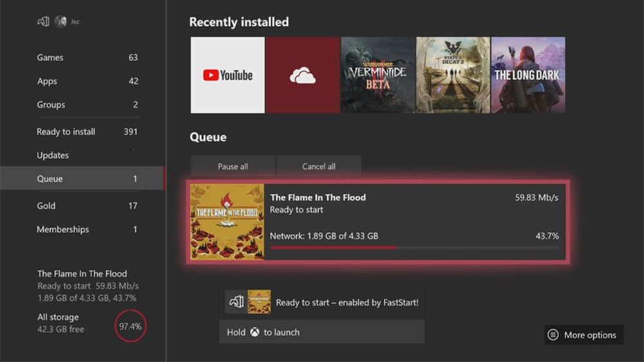Click the Recently installed heading
The width and height of the screenshot is (644, 362).
239,22
